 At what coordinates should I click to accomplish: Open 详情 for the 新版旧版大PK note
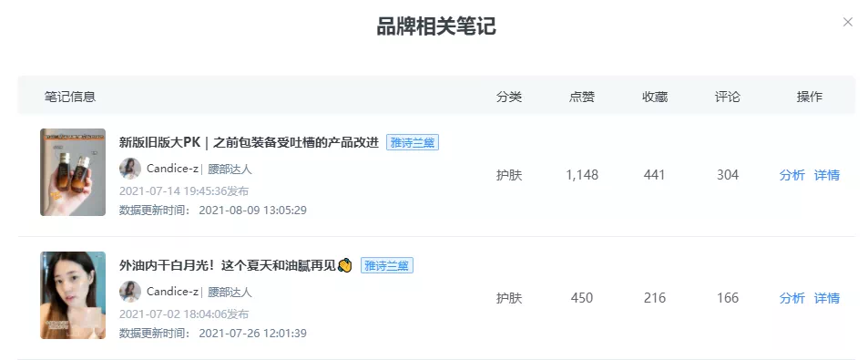(x=826, y=175)
